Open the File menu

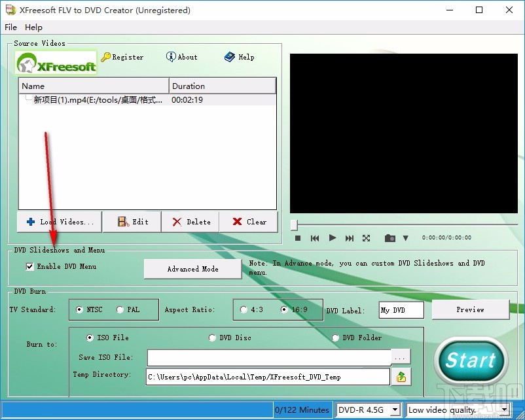pyautogui.click(x=10, y=27)
